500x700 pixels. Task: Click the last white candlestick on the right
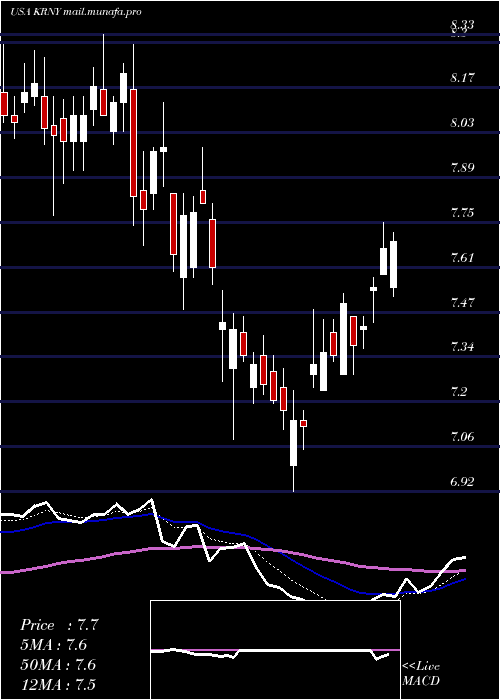click(x=393, y=265)
